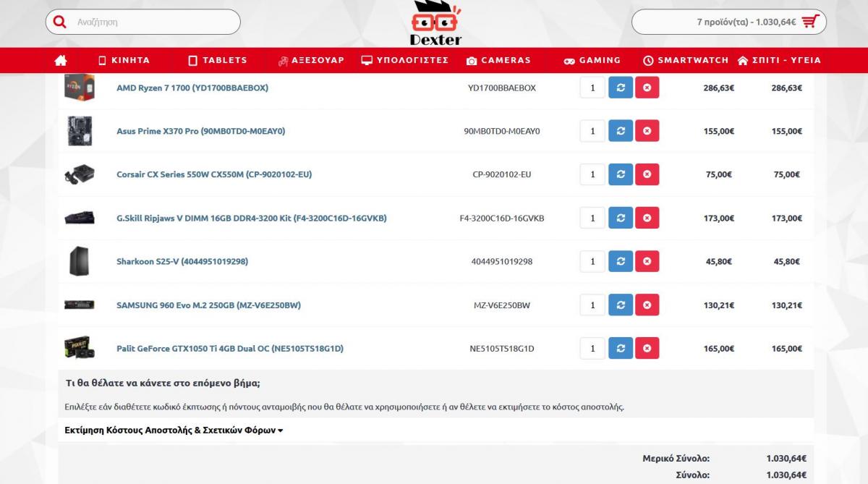Image resolution: width=868 pixels, height=484 pixels.
Task: Refresh quantity for AMD Ryzen 7 1700
Action: [x=620, y=88]
